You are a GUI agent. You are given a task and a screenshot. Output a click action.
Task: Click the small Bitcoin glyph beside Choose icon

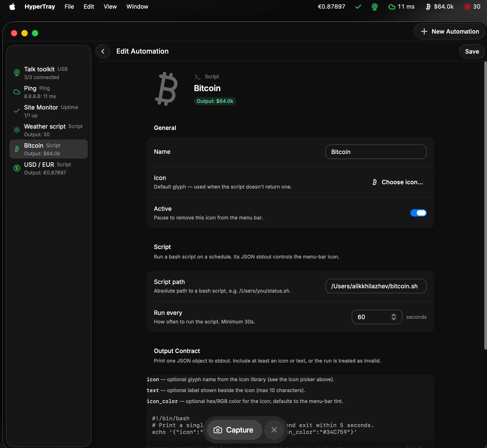click(x=375, y=182)
